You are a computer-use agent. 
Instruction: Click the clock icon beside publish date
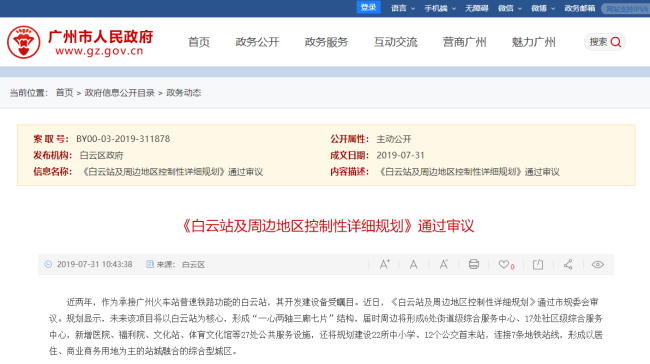tap(48, 264)
